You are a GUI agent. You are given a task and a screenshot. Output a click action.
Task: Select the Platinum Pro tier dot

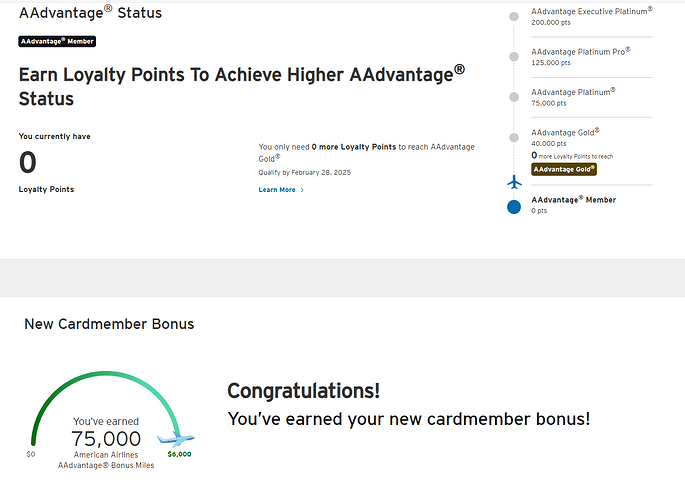(514, 57)
